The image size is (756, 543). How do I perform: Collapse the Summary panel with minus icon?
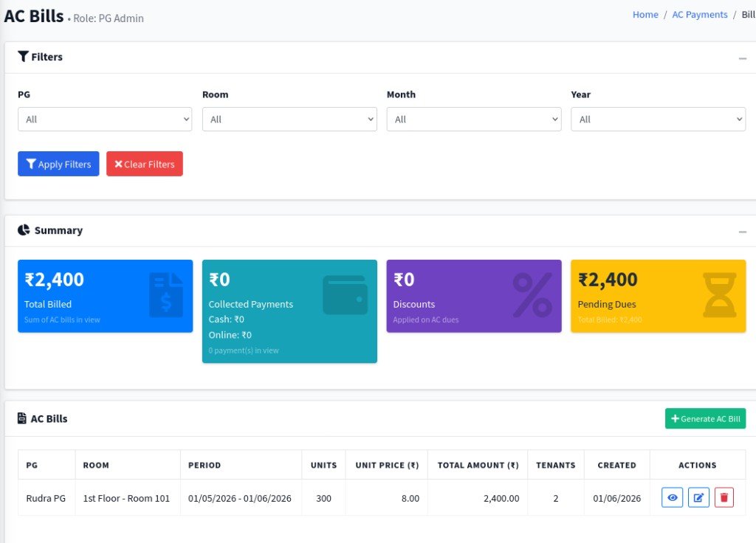743,232
